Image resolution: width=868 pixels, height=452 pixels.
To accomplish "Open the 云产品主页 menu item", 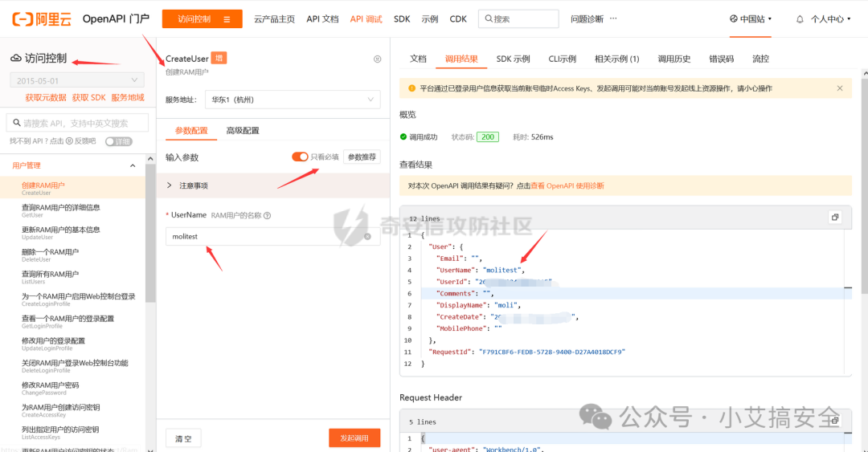I will pos(274,18).
